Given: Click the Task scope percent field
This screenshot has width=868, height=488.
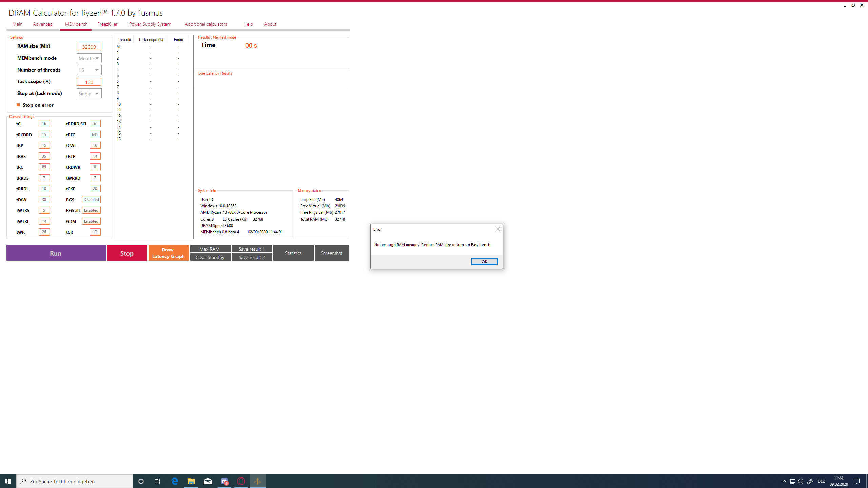Looking at the screenshot, I should pos(89,82).
